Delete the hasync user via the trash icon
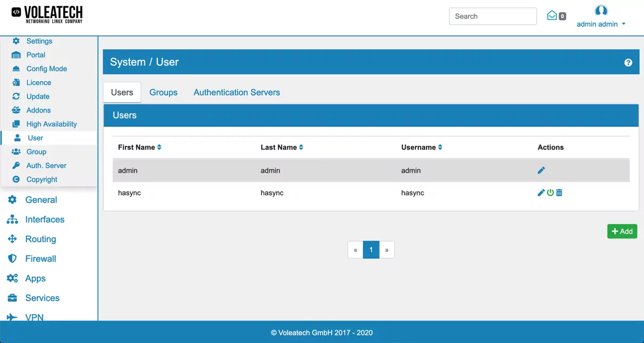This screenshot has width=644, height=343. coord(559,192)
